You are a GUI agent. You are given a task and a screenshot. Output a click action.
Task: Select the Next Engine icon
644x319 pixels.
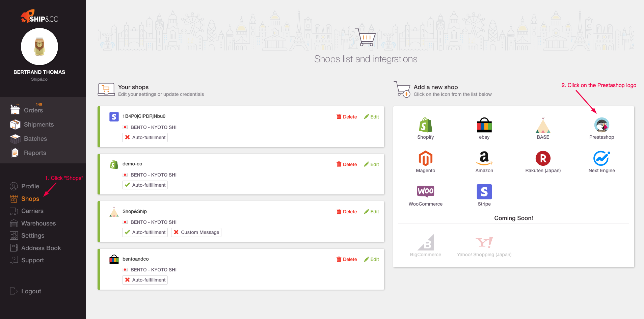[x=601, y=158]
